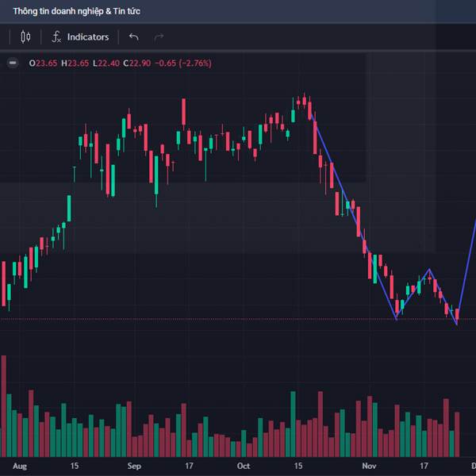This screenshot has height=476, width=476.
Task: Click the undo arrow in toolbar
Action: tap(133, 36)
